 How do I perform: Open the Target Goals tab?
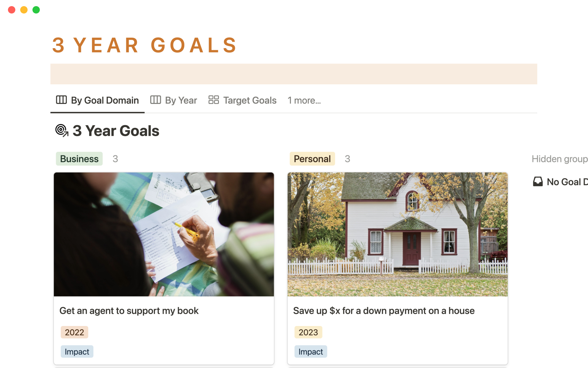250,100
